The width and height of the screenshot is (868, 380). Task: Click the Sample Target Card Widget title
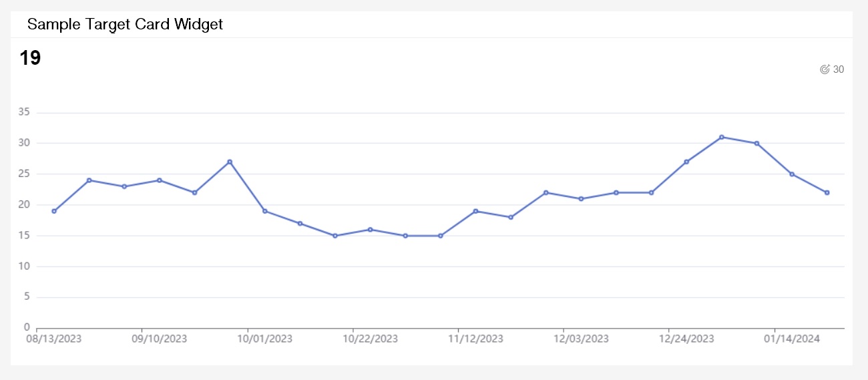click(x=125, y=25)
